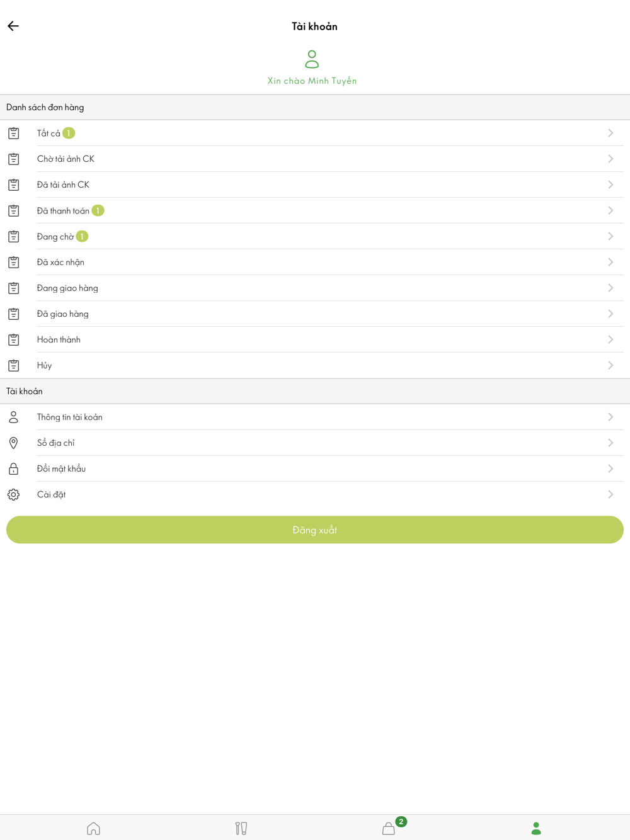This screenshot has width=630, height=840.
Task: Open the menu fork and cup icon
Action: click(x=241, y=828)
